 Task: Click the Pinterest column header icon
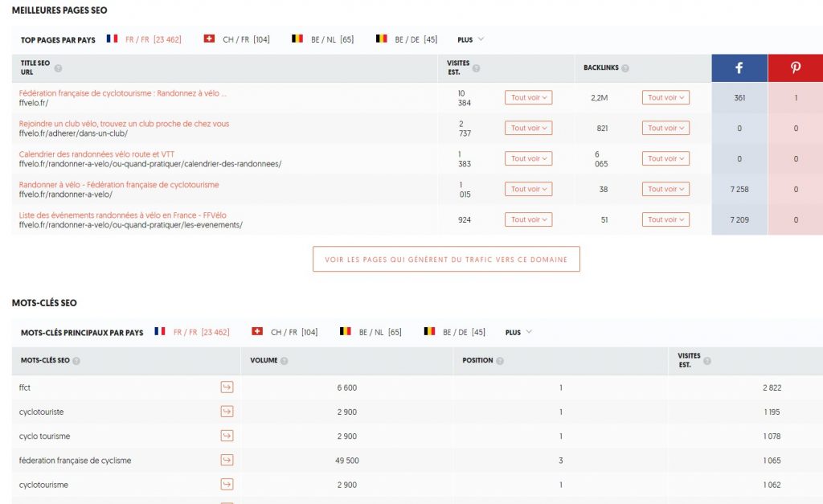(796, 68)
